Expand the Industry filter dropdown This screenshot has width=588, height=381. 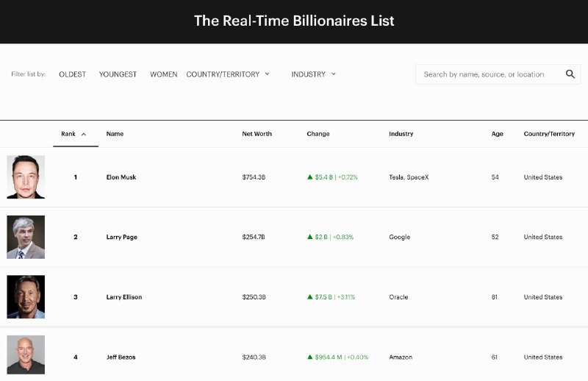313,74
